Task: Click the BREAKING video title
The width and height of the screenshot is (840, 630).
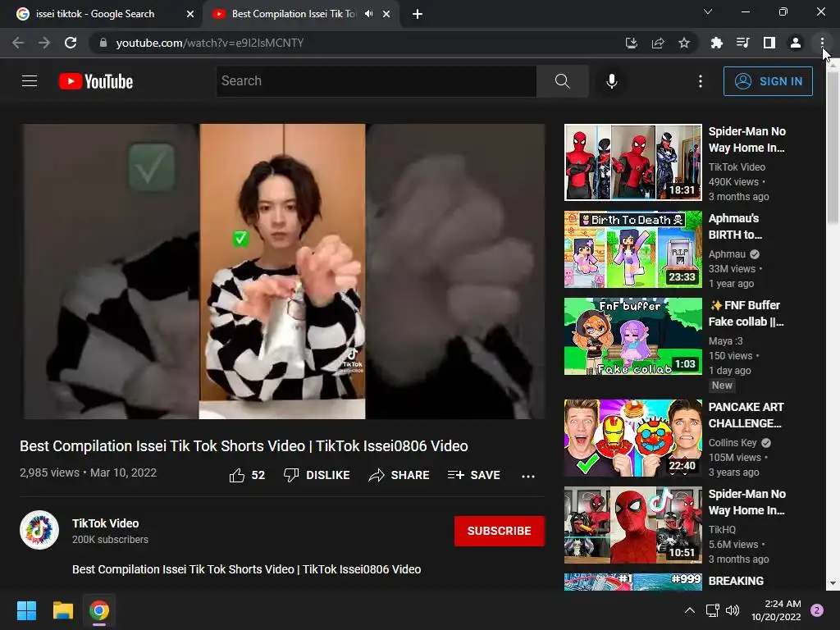Action: (x=736, y=581)
